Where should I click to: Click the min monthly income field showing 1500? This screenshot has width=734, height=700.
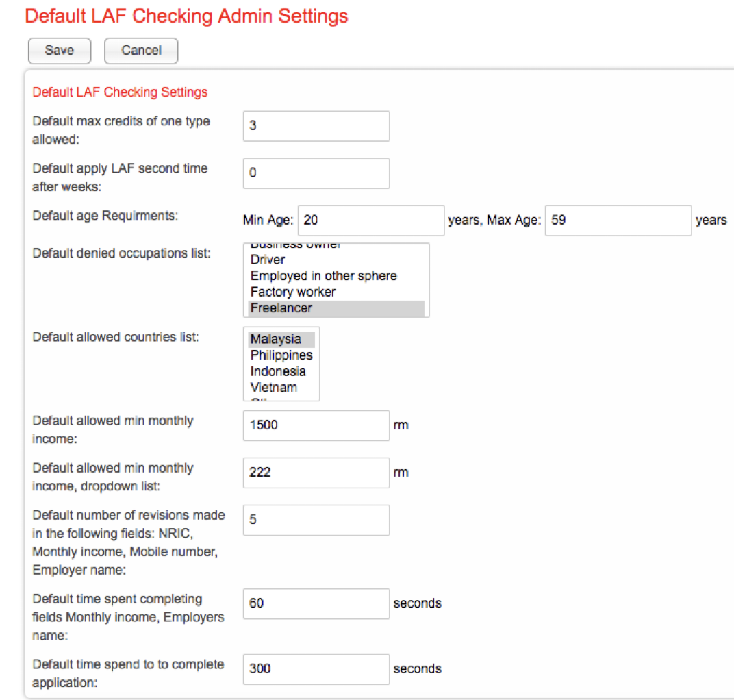tap(316, 425)
